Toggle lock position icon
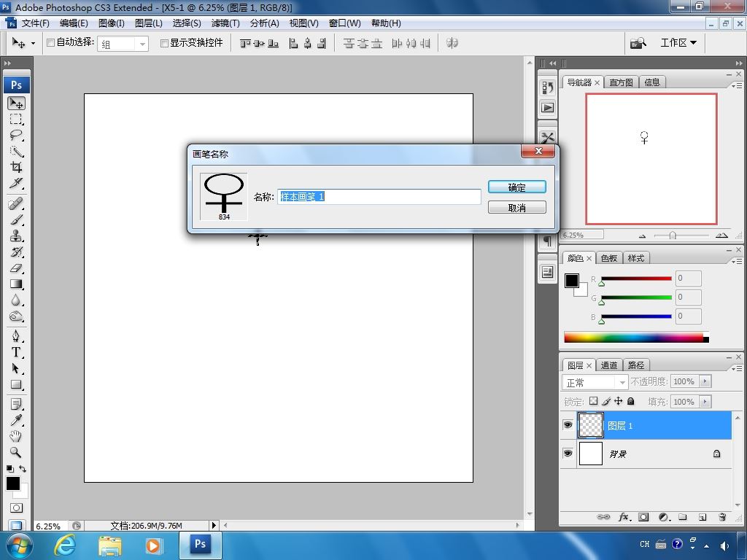The width and height of the screenshot is (747, 560). point(619,402)
